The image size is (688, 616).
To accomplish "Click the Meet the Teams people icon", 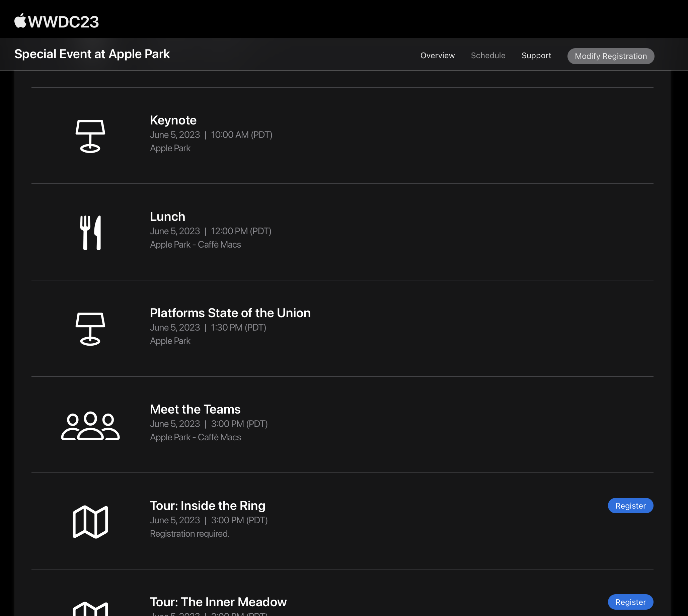I will point(90,426).
